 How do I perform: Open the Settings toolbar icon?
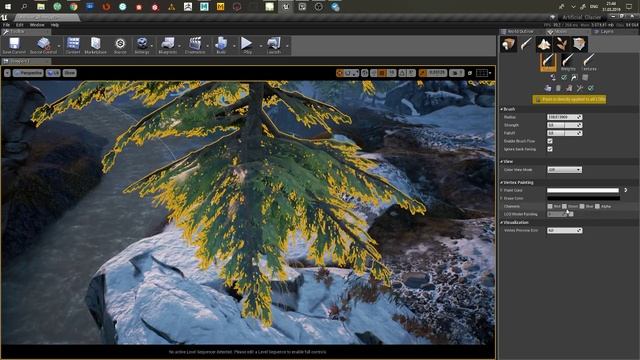pos(142,46)
